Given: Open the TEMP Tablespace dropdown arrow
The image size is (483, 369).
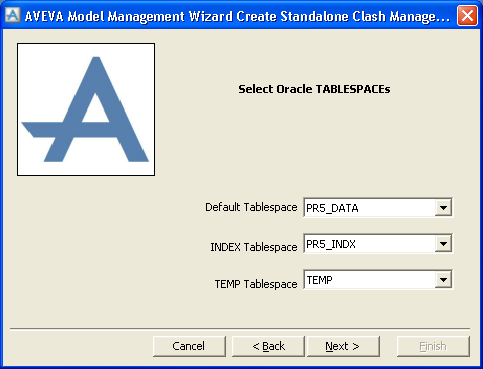Looking at the screenshot, I should [x=443, y=280].
